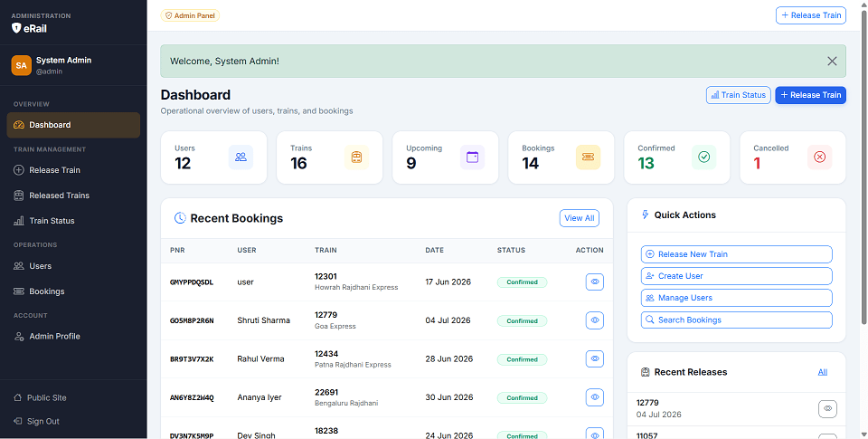This screenshot has height=439, width=868.
Task: Click the Train Status outlined button
Action: point(739,95)
